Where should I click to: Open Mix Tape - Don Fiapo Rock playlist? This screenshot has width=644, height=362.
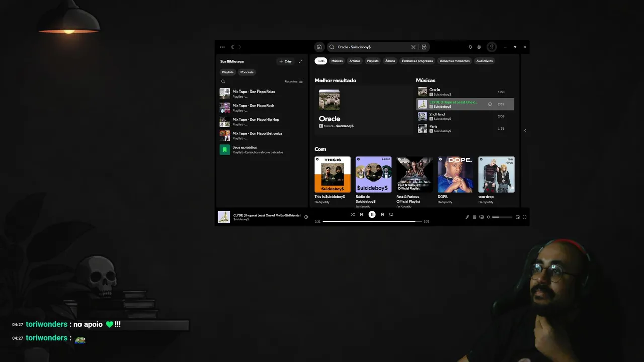pos(261,108)
